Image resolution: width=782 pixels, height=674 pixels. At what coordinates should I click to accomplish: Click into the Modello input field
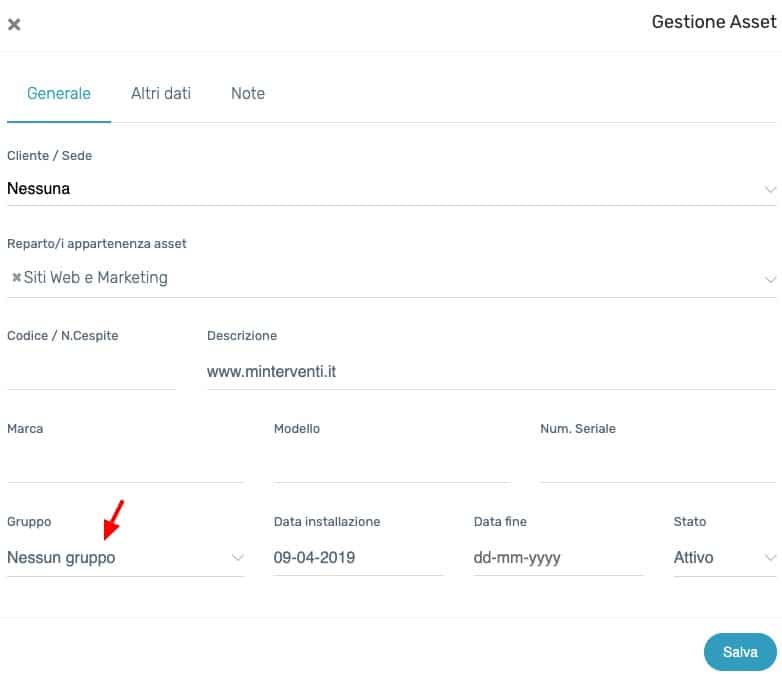(x=391, y=464)
